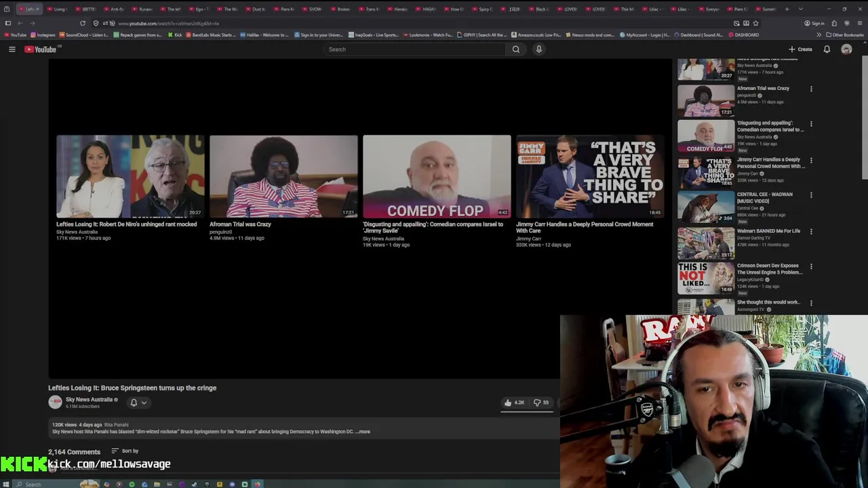Click '2,164 Comments' heading
This screenshot has width=868, height=488.
(74, 451)
